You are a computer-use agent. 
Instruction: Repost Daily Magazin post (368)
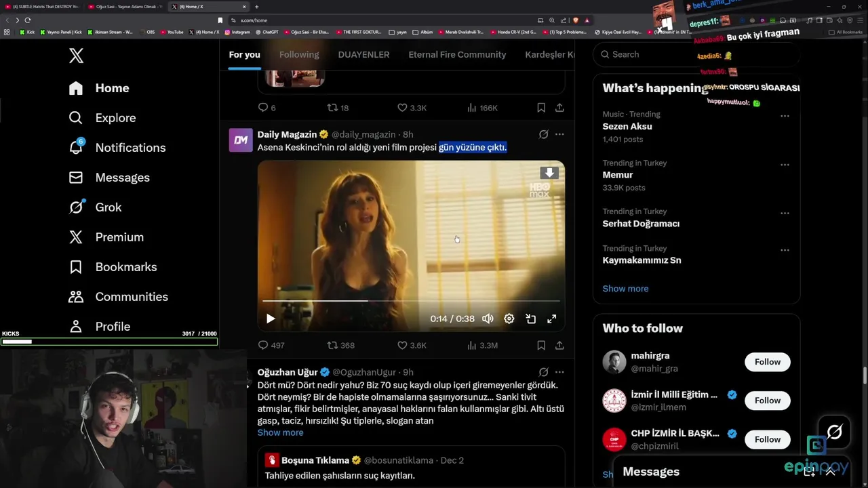click(341, 345)
